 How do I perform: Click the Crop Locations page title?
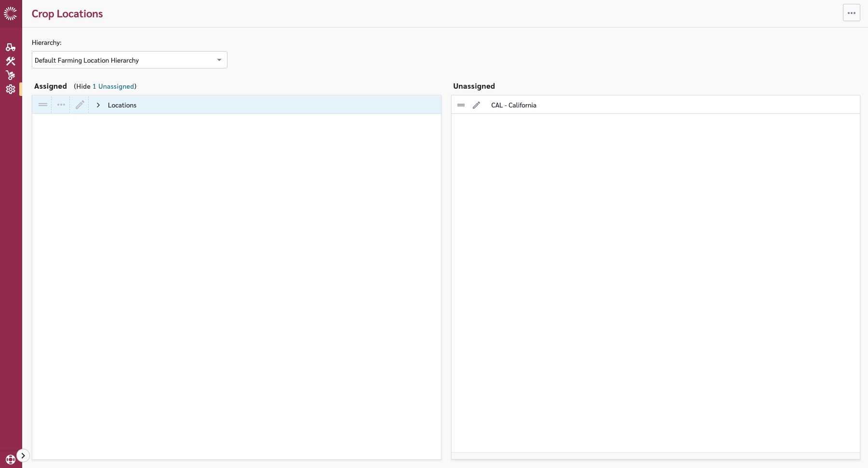[67, 14]
